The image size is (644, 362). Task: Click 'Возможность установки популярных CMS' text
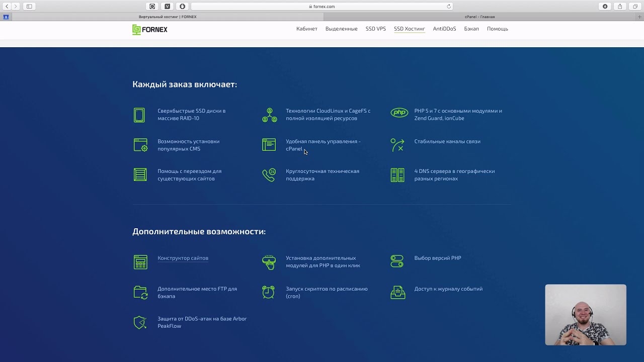click(188, 145)
